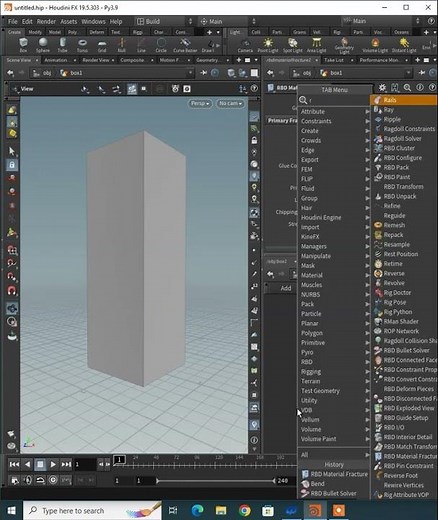Open Microsoft Edge from the taskbar
This screenshot has height=520, width=438.
tap(198, 510)
